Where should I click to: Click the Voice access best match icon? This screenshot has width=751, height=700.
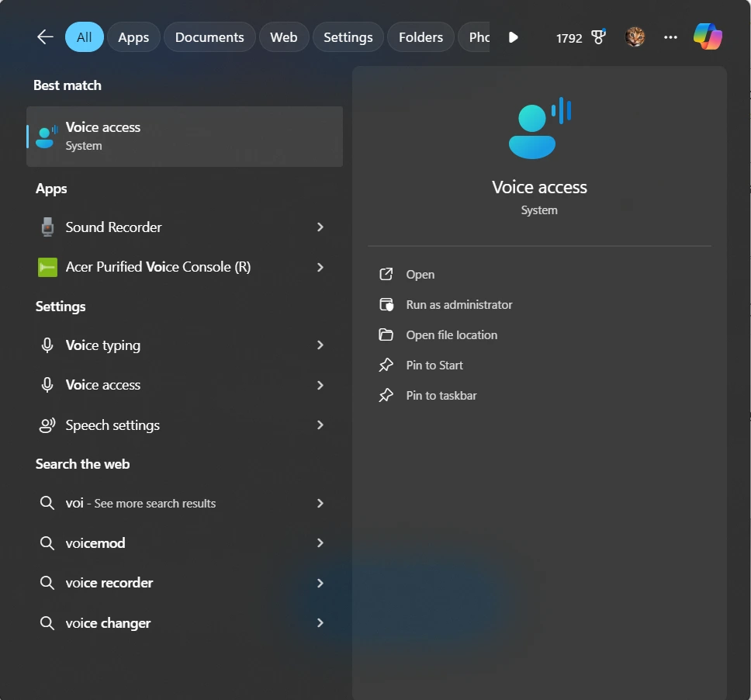[x=47, y=137]
